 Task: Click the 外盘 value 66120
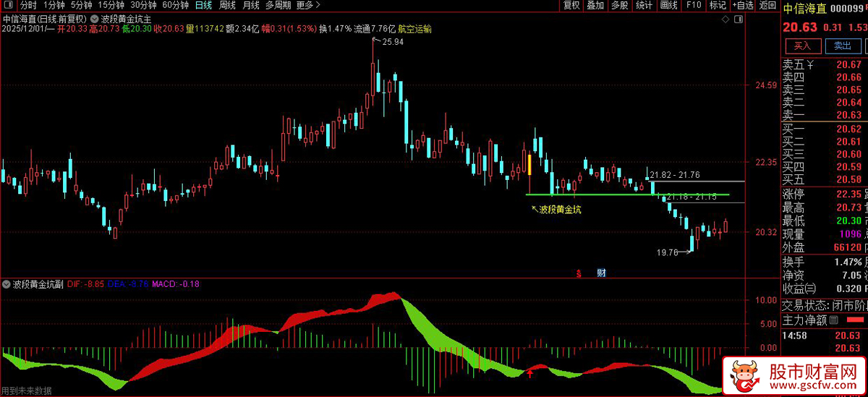click(x=846, y=247)
